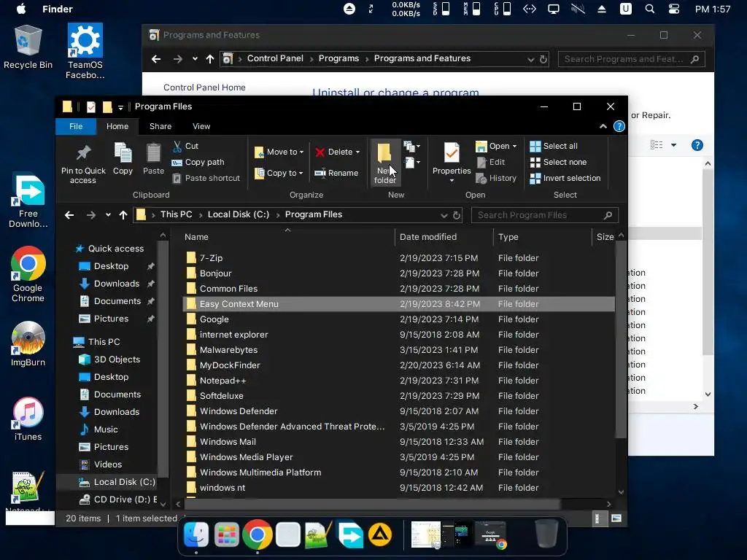Go back in Program Files explorer
The width and height of the screenshot is (747, 560).
(69, 215)
